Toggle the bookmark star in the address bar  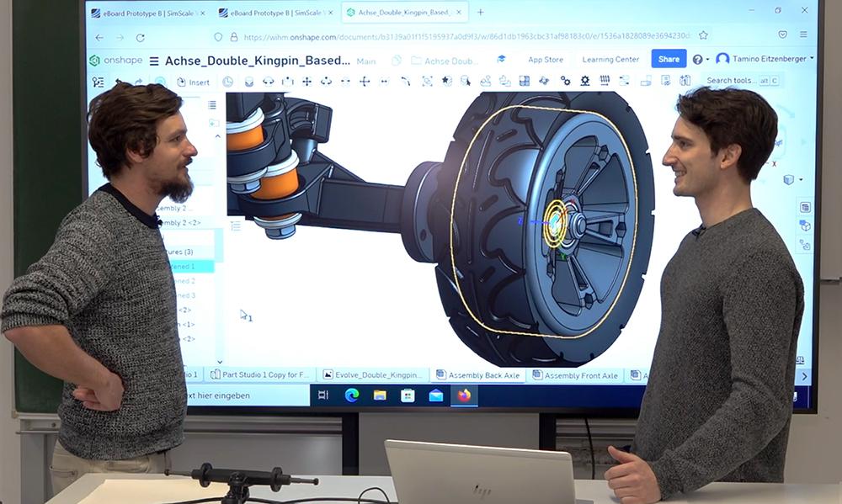(703, 35)
